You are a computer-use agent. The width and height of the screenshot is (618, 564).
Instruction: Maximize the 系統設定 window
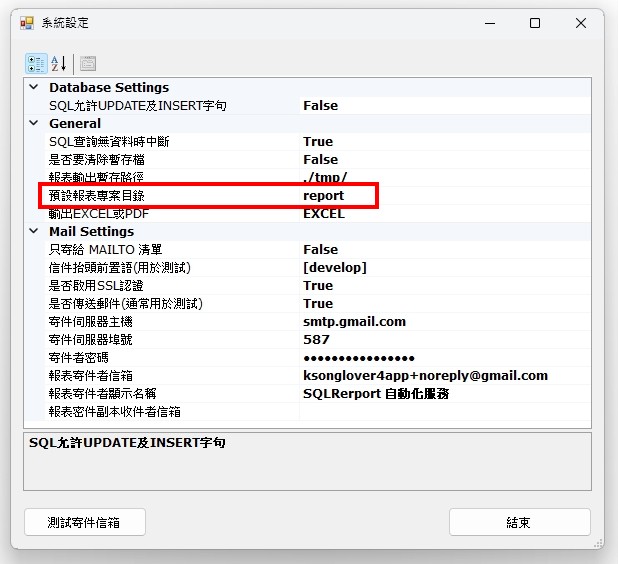(535, 23)
